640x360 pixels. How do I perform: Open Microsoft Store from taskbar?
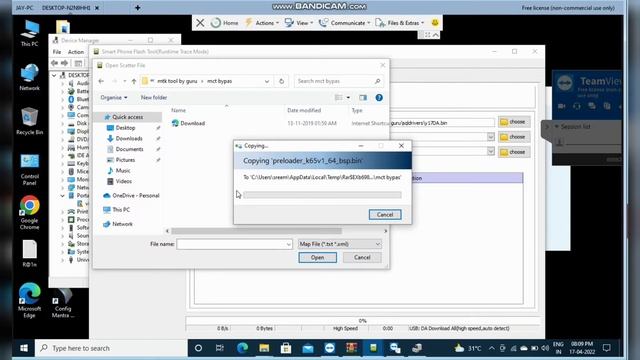pyautogui.click(x=286, y=348)
